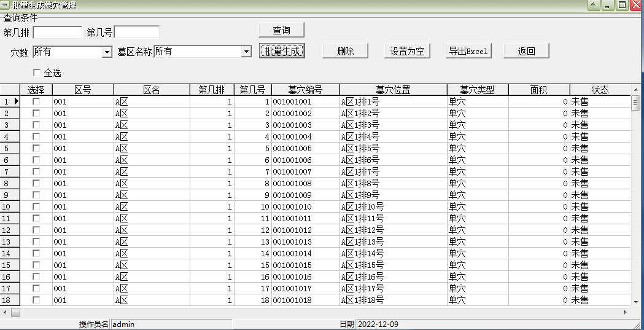Click the horizontal scrollbar thumb
Viewport: 644px width, 330px height.
[x=15, y=313]
